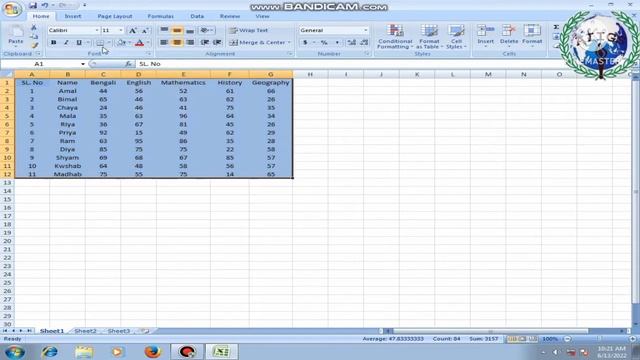Open the font size dropdown
640x360 pixels.
tap(121, 30)
